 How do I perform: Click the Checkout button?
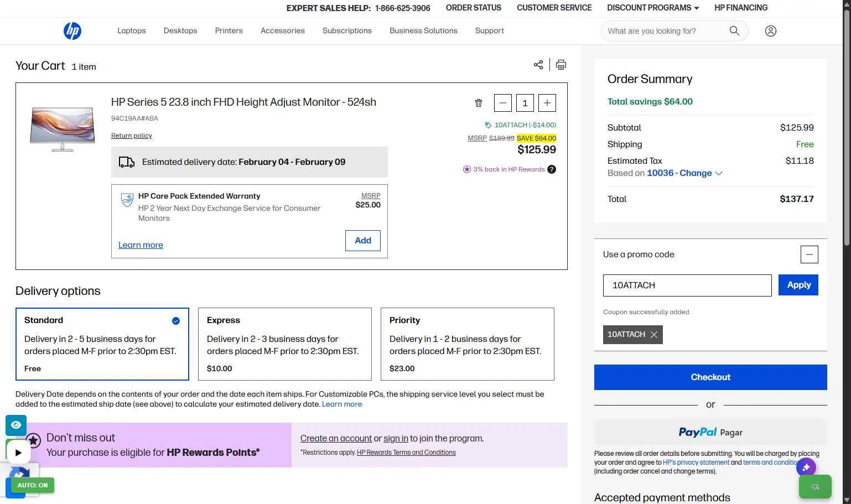710,377
